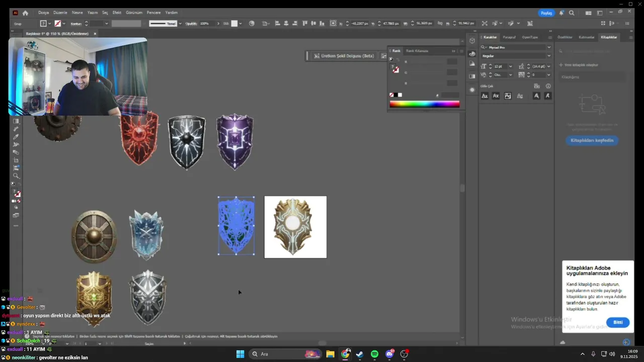Open the Myriad Pro font family dropdown
644x362 pixels.
[x=549, y=47]
